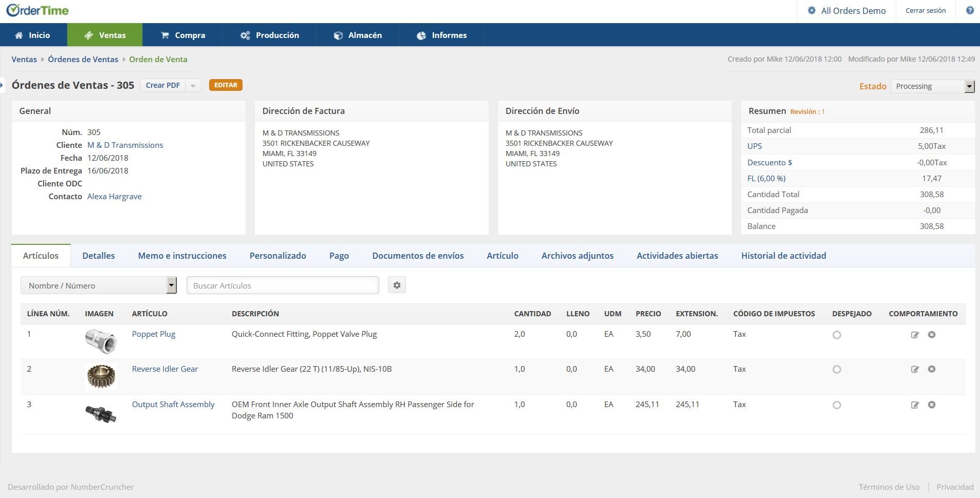
Task: Click the edit icon for Output Shaft Assembly
Action: click(x=915, y=405)
